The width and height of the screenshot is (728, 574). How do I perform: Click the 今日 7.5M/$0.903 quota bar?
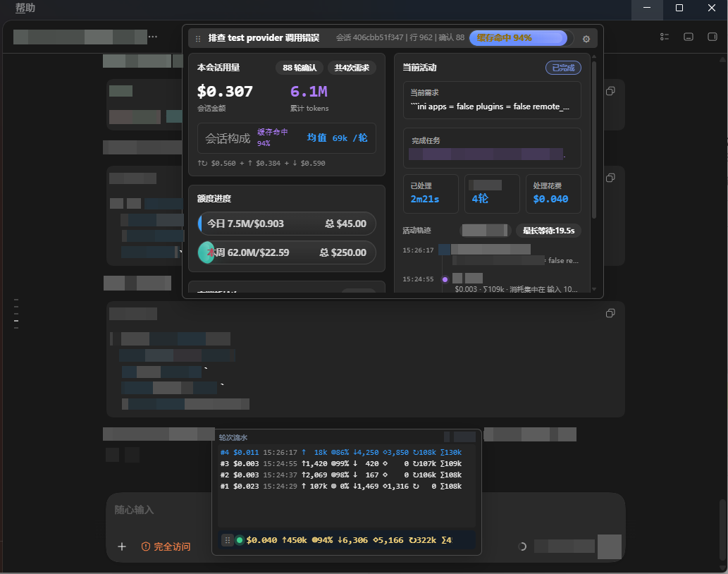click(286, 224)
